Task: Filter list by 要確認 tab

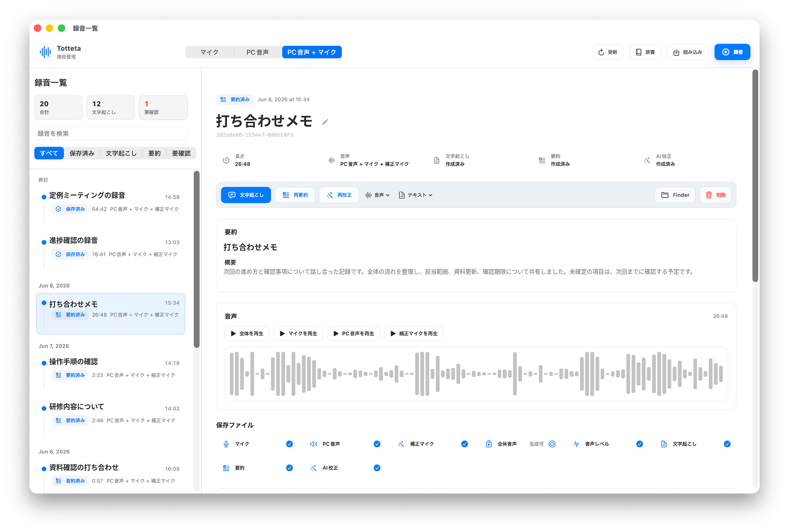Action: 181,153
